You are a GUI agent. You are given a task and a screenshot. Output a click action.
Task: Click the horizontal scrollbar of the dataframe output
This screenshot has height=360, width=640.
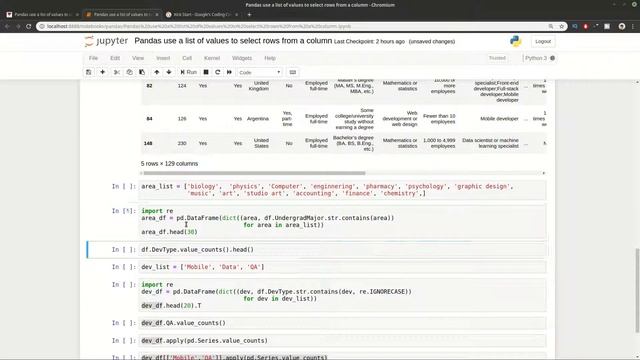pyautogui.click(x=253, y=173)
